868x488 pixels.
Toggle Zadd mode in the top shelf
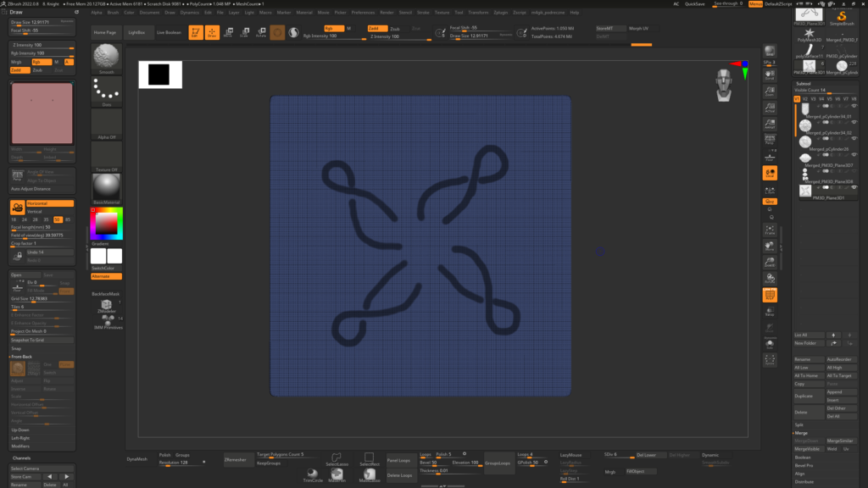pos(376,28)
